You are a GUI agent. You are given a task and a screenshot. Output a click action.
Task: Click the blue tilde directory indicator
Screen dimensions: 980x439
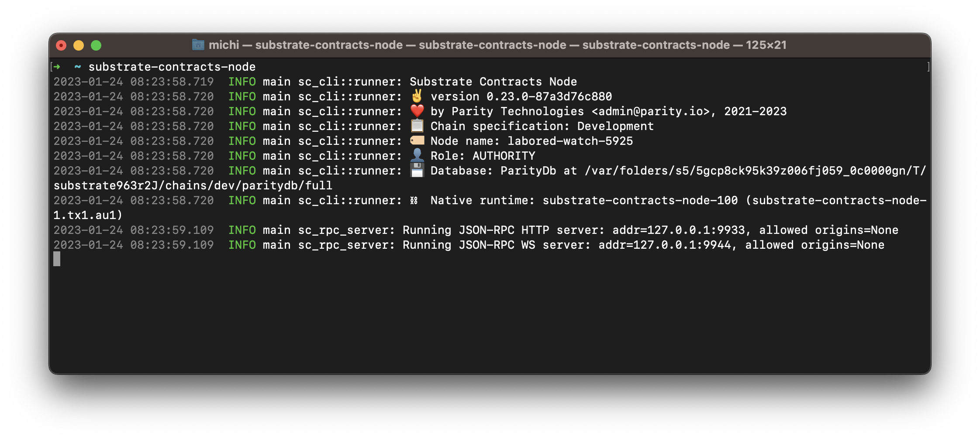point(78,67)
